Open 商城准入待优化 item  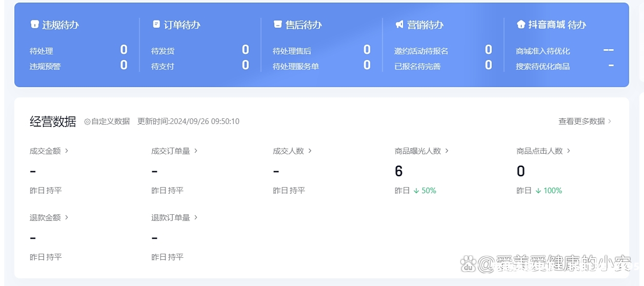[x=542, y=51]
